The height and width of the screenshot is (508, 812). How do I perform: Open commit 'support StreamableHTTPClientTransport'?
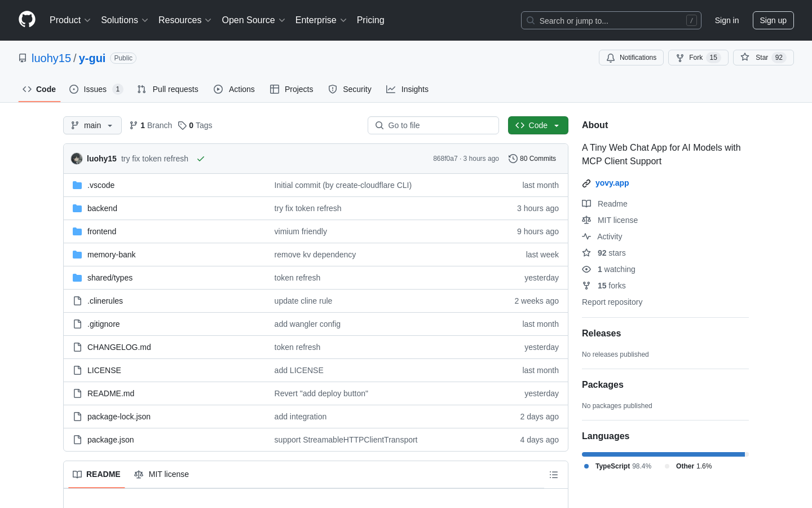click(346, 440)
